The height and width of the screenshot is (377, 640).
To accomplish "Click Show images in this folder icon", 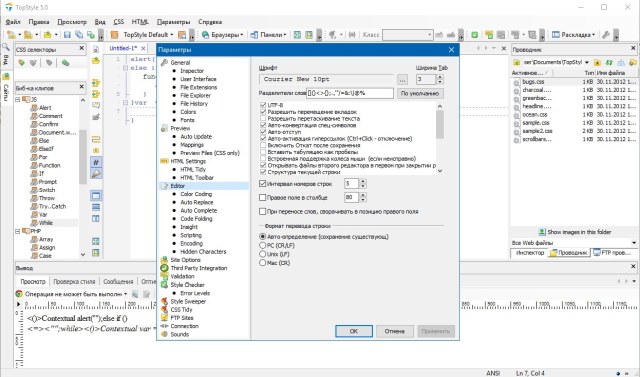I will click(542, 232).
